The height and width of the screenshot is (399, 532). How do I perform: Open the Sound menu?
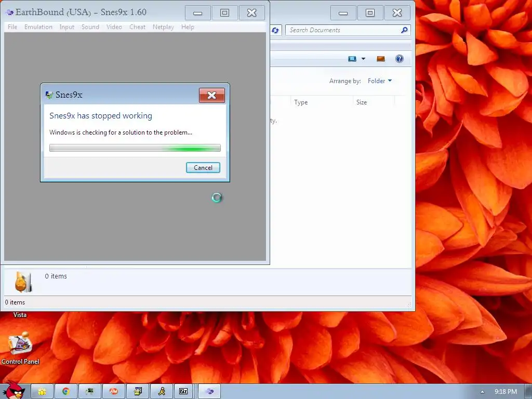pos(90,27)
